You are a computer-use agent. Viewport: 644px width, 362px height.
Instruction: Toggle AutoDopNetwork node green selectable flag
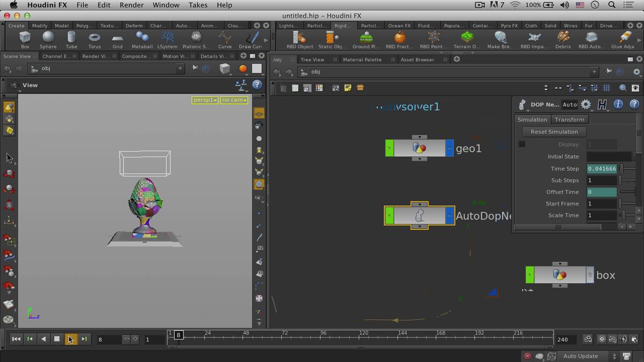coord(389,216)
